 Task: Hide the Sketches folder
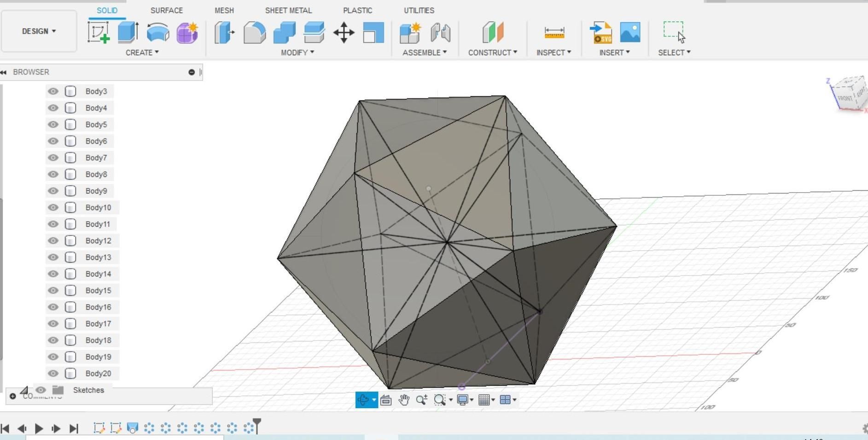41,390
